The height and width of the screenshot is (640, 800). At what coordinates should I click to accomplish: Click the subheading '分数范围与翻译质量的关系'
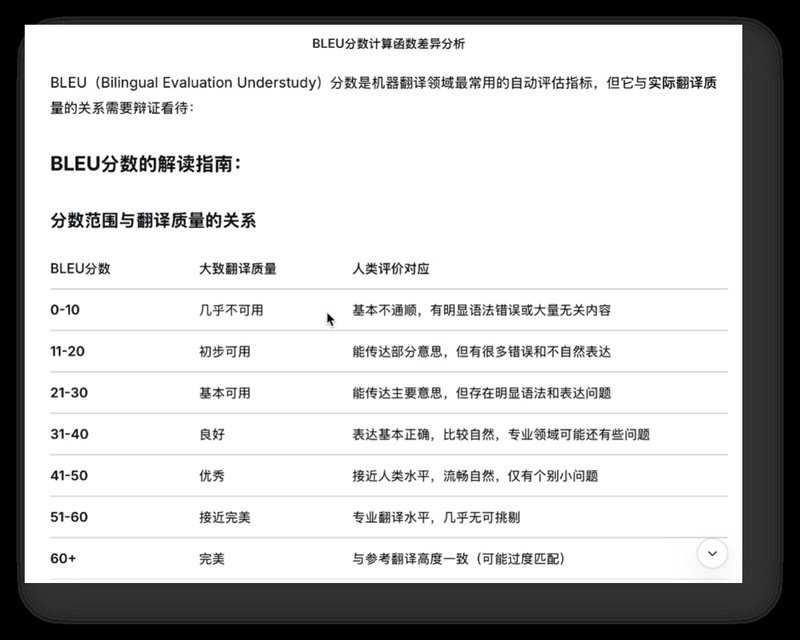pos(153,220)
